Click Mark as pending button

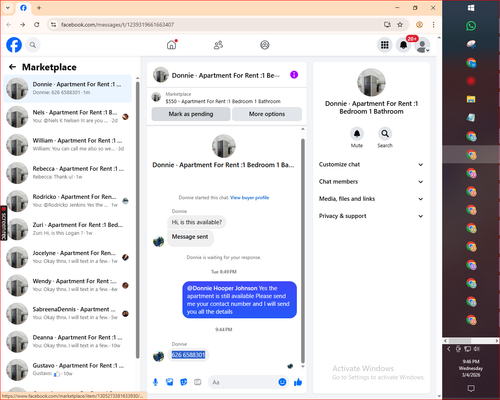[x=191, y=114]
